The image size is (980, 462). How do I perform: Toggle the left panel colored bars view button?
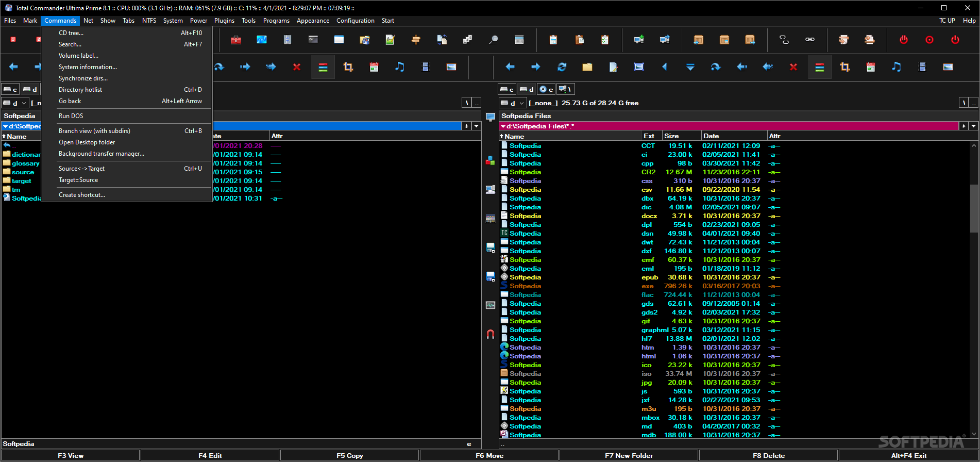(323, 67)
